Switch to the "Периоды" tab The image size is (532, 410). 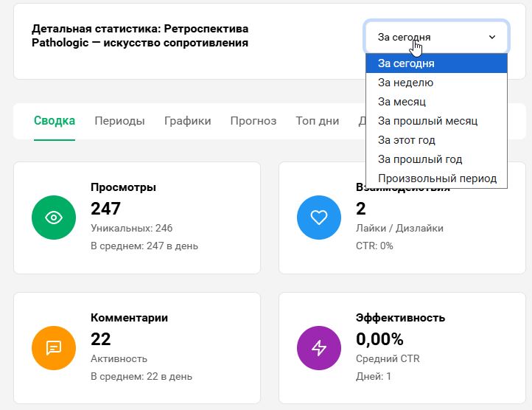[x=119, y=121]
